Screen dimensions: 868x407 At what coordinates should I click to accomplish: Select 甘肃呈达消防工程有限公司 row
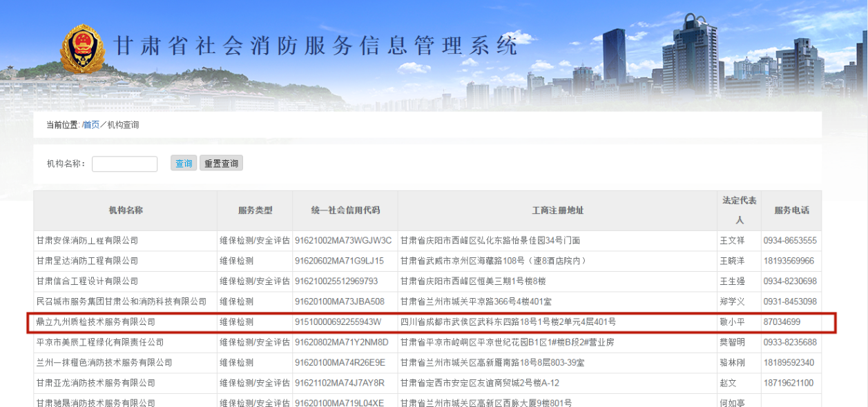pyautogui.click(x=86, y=261)
